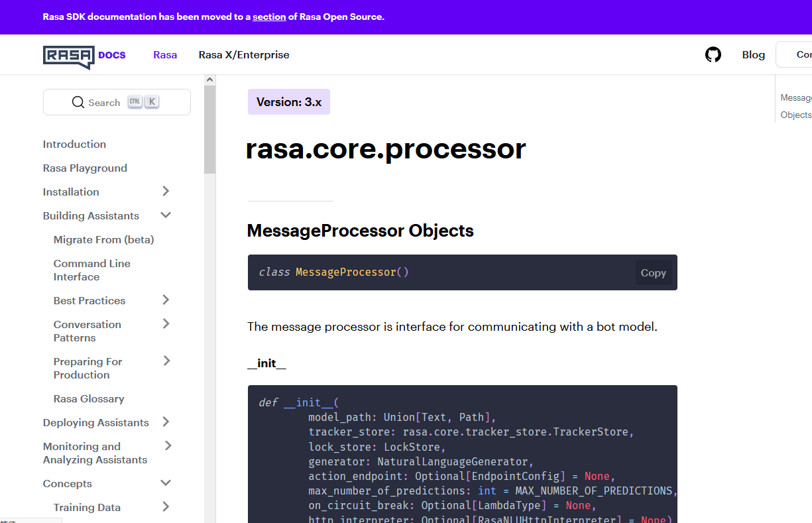Expand the Training Data chevron

(x=166, y=507)
